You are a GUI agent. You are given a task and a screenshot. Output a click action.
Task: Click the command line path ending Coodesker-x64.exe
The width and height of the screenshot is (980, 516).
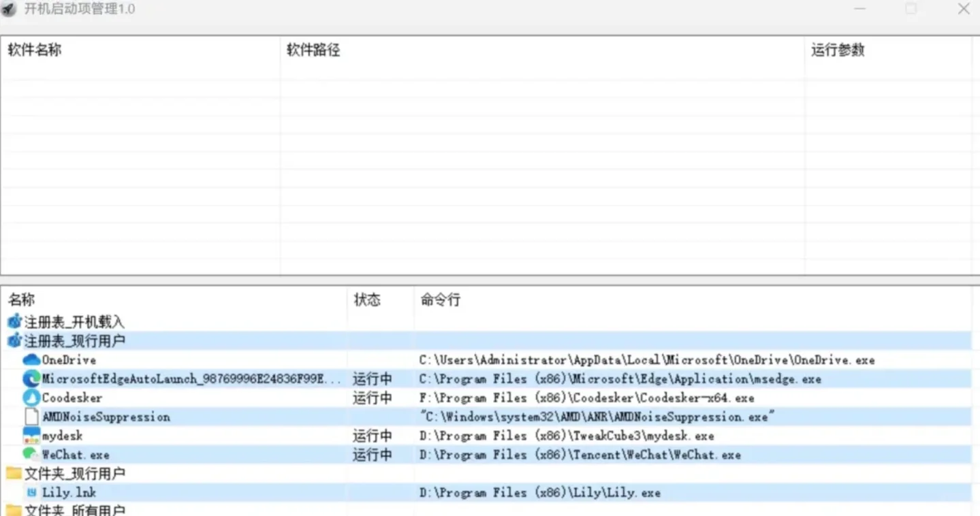click(587, 398)
